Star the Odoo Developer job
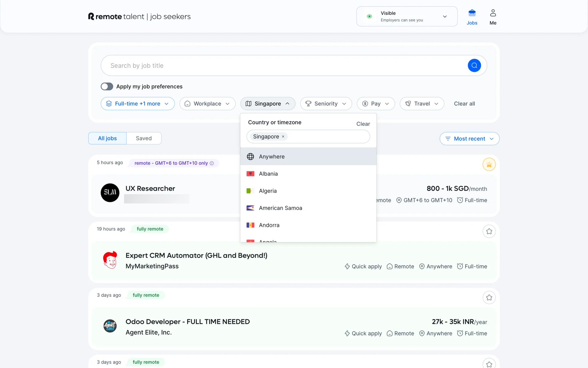 click(x=489, y=297)
